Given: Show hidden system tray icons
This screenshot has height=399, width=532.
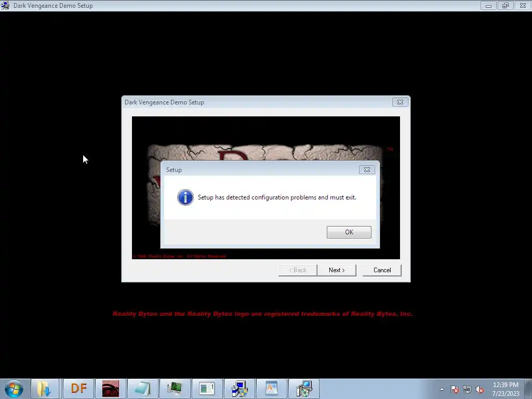Looking at the screenshot, I should coord(442,390).
